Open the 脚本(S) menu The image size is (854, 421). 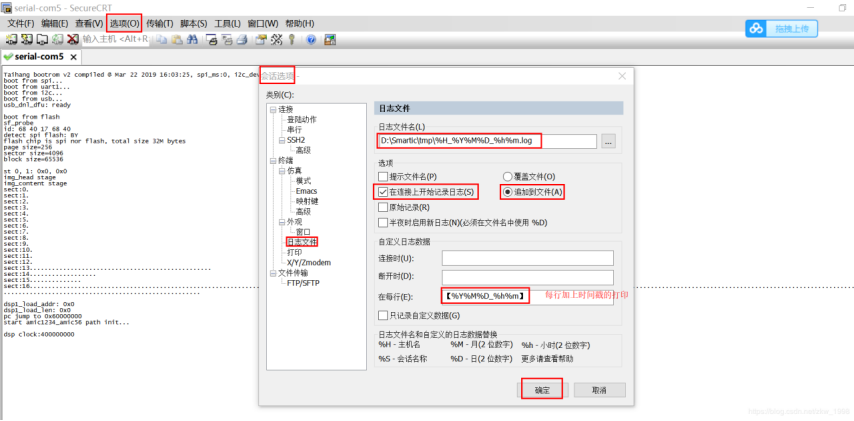click(x=194, y=23)
